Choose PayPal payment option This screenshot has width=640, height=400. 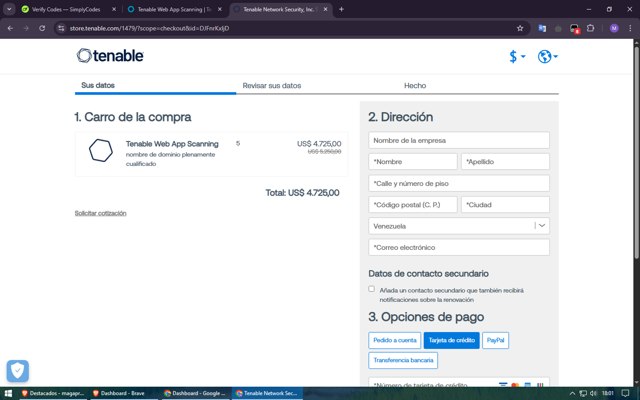tap(496, 340)
